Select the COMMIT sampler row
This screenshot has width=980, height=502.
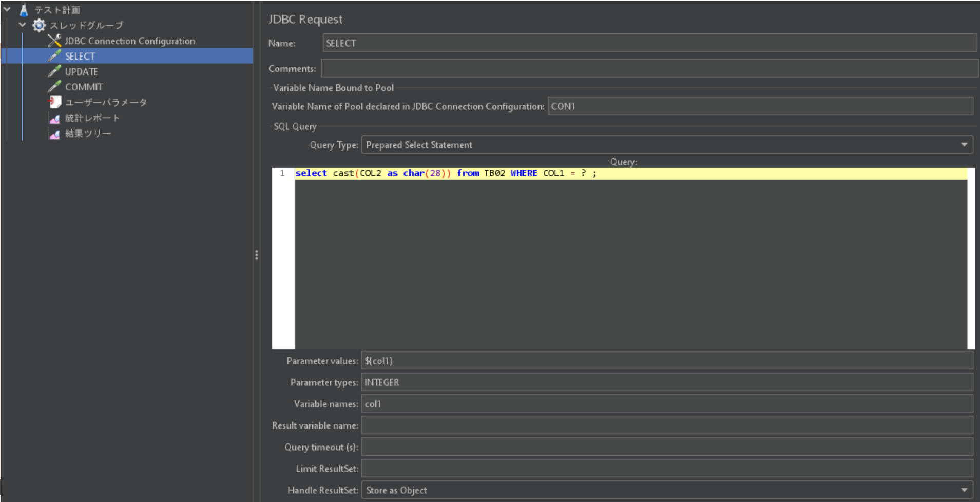pyautogui.click(x=84, y=87)
